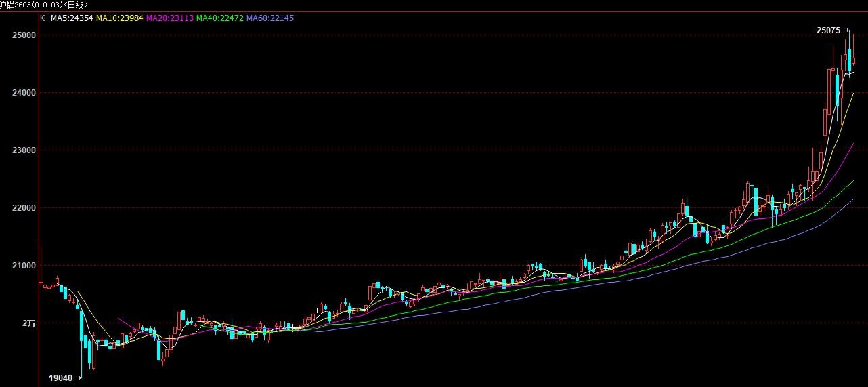This screenshot has width=868, height=387.
Task: Select the MA10:23984 yellow legend label
Action: [121, 18]
